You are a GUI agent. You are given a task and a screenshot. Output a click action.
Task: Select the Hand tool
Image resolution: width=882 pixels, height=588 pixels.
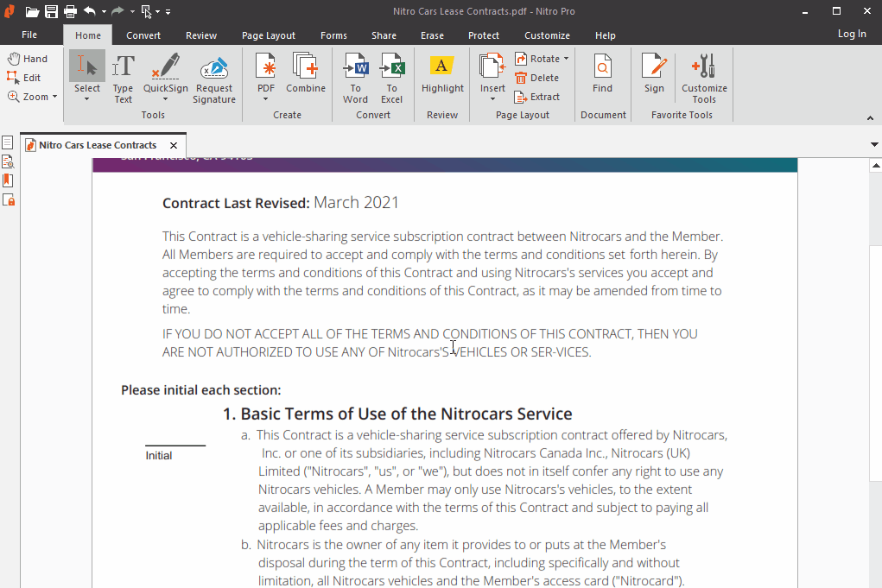coord(29,58)
